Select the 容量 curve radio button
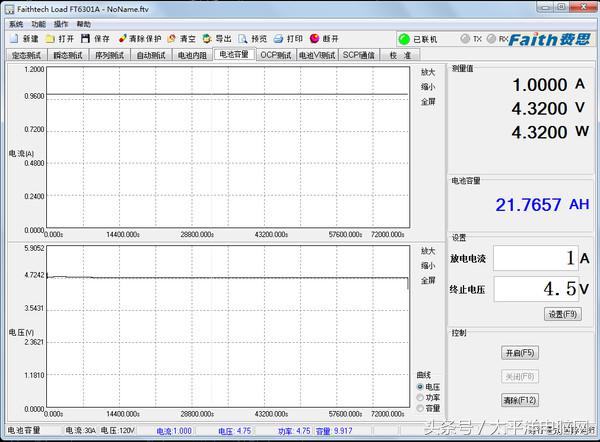 coord(420,408)
